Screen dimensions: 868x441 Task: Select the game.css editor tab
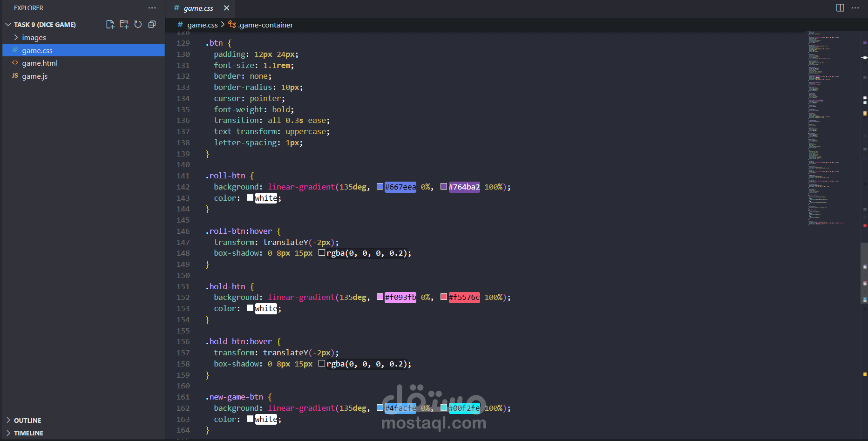pos(198,8)
